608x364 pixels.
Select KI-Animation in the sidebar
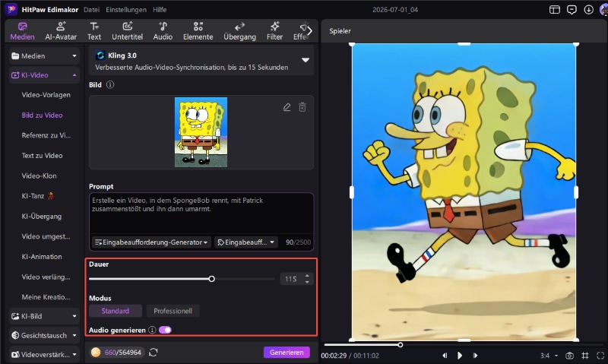tap(42, 257)
